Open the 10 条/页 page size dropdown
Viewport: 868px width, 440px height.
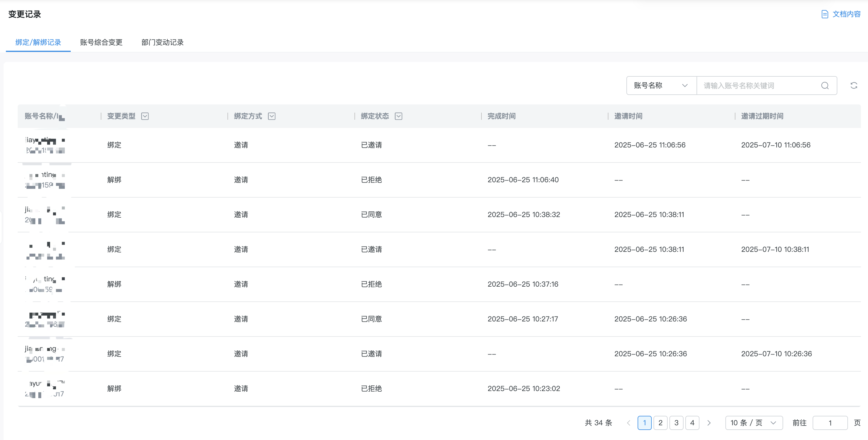point(753,423)
